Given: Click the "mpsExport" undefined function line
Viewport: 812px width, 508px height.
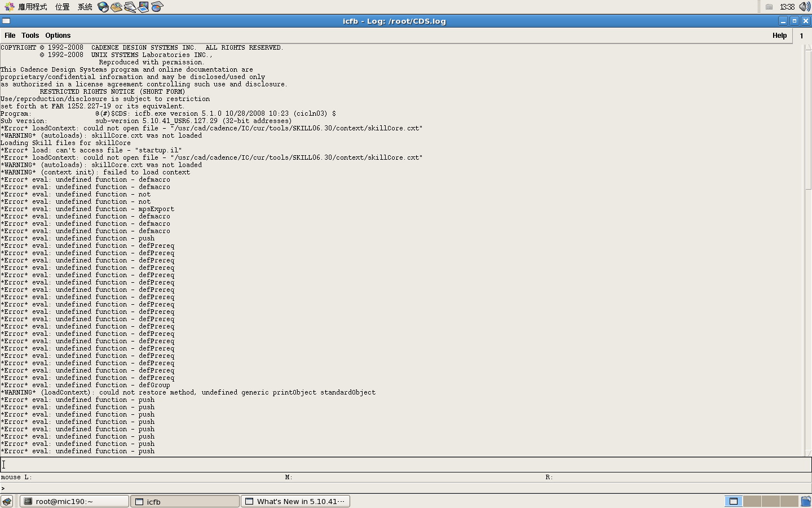Looking at the screenshot, I should (87, 209).
